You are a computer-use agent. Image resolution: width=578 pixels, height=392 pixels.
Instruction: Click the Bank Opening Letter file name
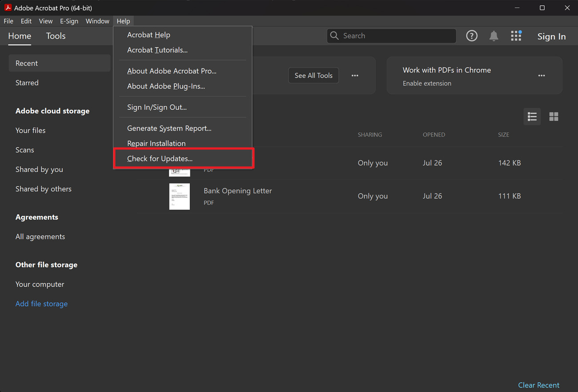click(x=238, y=191)
